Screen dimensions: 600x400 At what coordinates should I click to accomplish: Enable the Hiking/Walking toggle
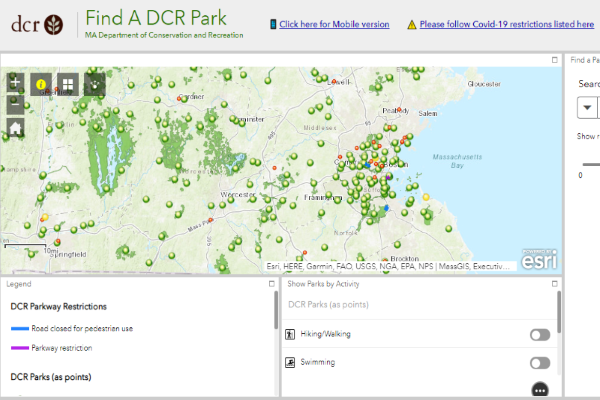click(540, 335)
